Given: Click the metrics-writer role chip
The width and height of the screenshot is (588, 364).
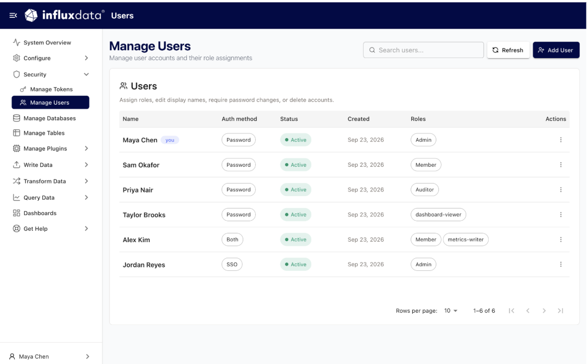Looking at the screenshot, I should coord(466,240).
